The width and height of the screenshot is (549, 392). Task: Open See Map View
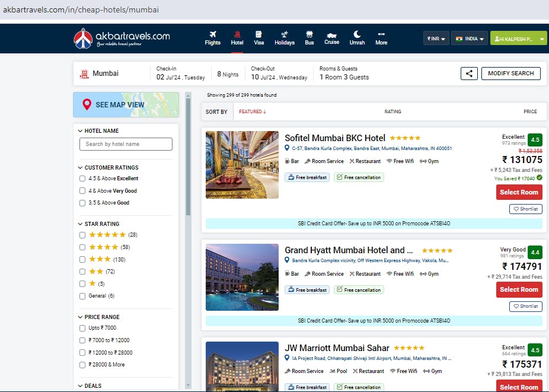126,105
